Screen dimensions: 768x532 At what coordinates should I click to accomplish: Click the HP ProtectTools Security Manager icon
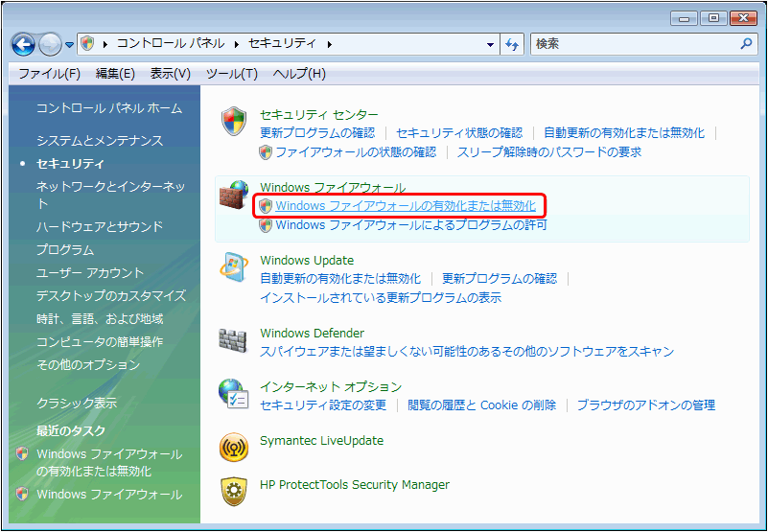(234, 492)
